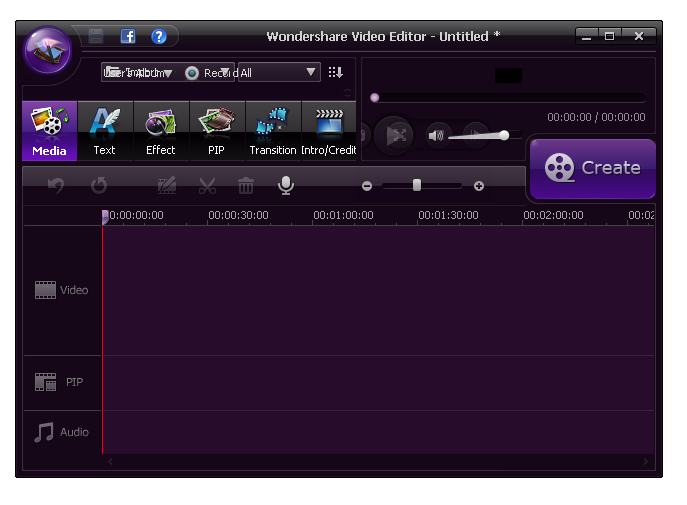
Task: Open the Facebook share icon
Action: 128,36
